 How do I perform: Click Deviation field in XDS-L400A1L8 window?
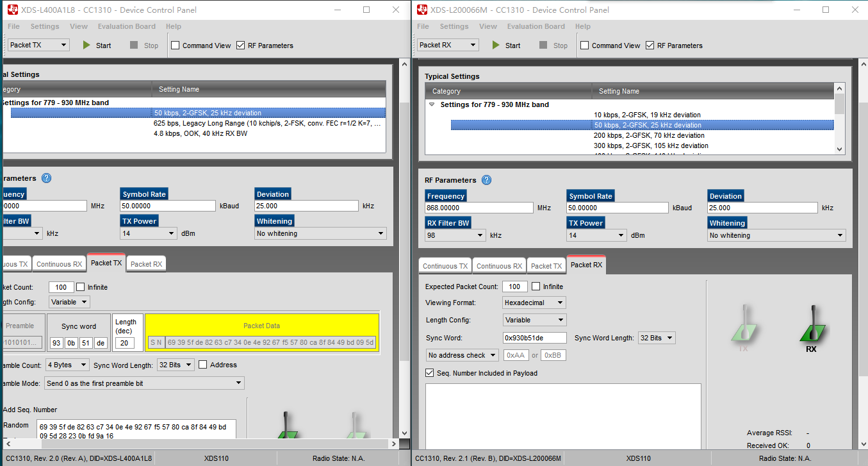click(306, 206)
